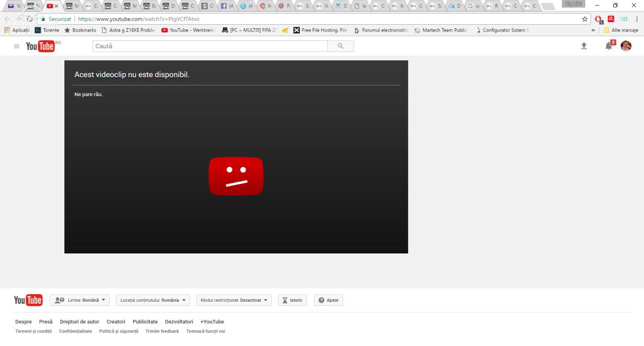Click the Istoric button

pyautogui.click(x=292, y=300)
